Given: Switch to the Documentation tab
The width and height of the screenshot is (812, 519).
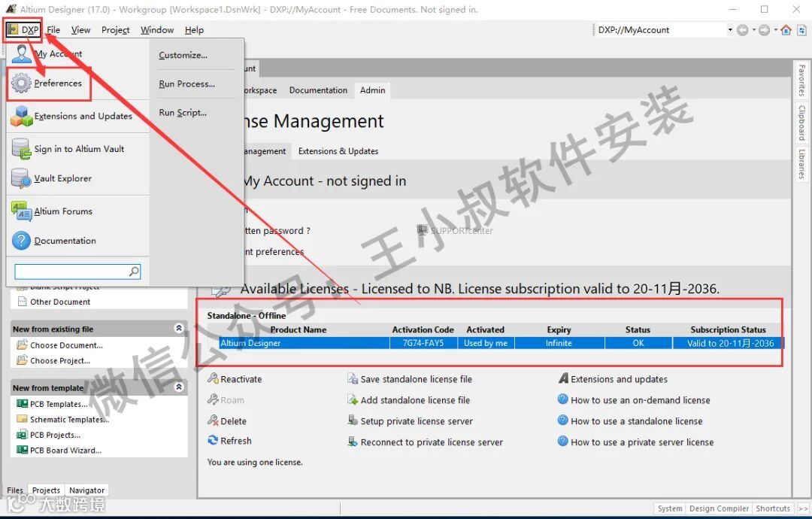Looking at the screenshot, I should tap(318, 90).
